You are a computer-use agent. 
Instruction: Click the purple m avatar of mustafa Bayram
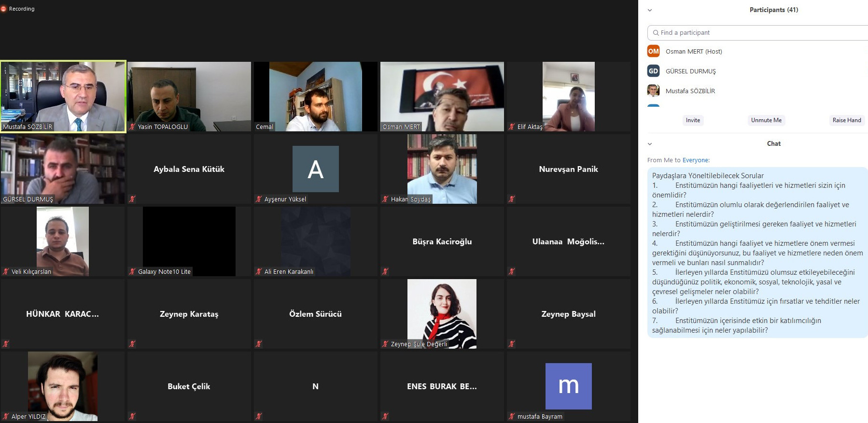[568, 386]
